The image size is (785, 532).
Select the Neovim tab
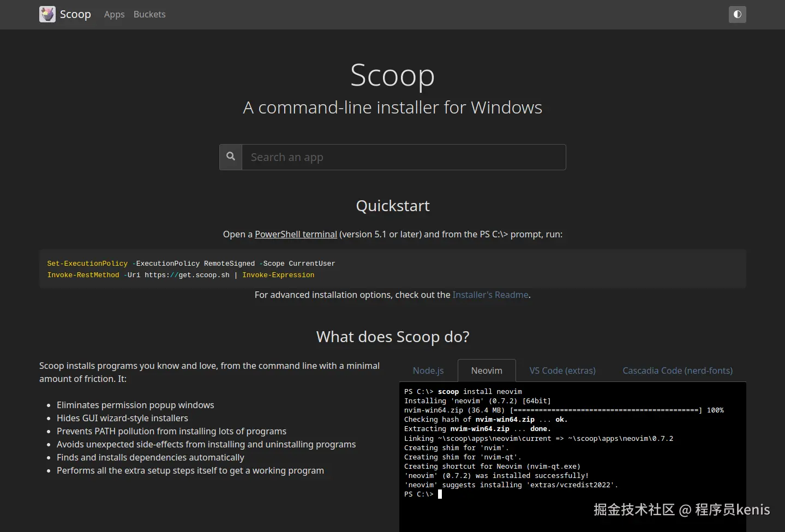point(487,370)
